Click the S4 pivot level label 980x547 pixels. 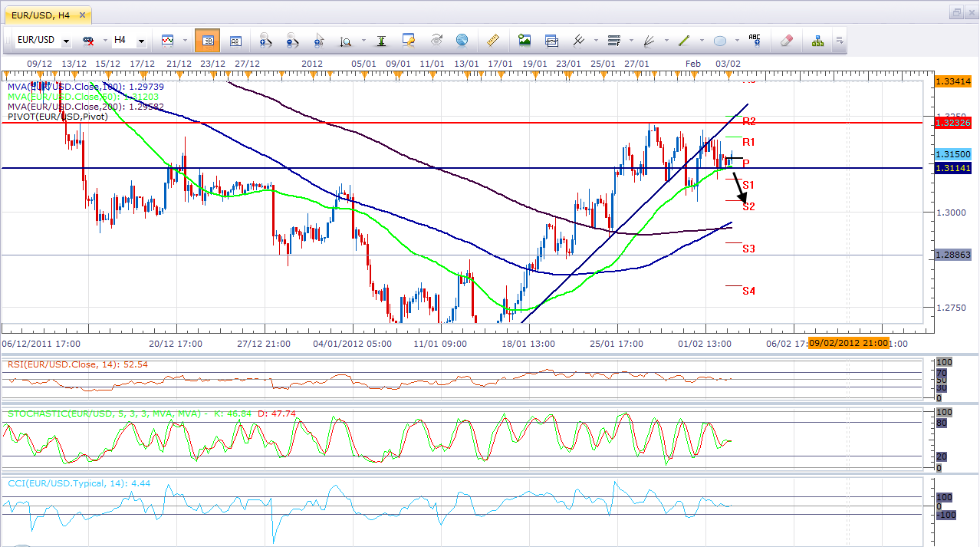749,291
